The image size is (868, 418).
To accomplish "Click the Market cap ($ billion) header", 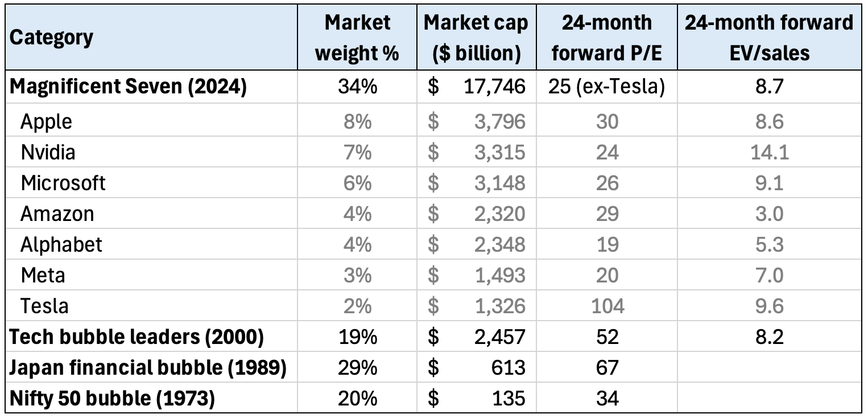I will coord(476,38).
